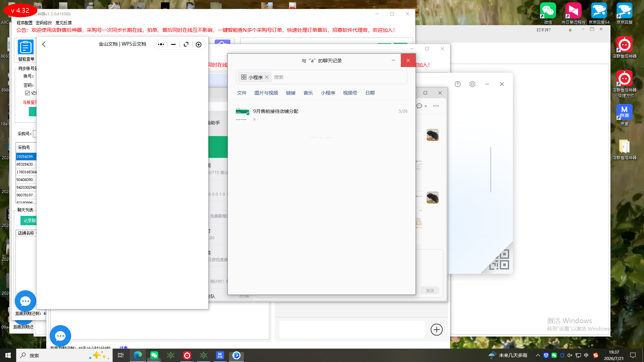Select purchase row 96078197
This screenshot has height=362, width=644.
coord(26,195)
